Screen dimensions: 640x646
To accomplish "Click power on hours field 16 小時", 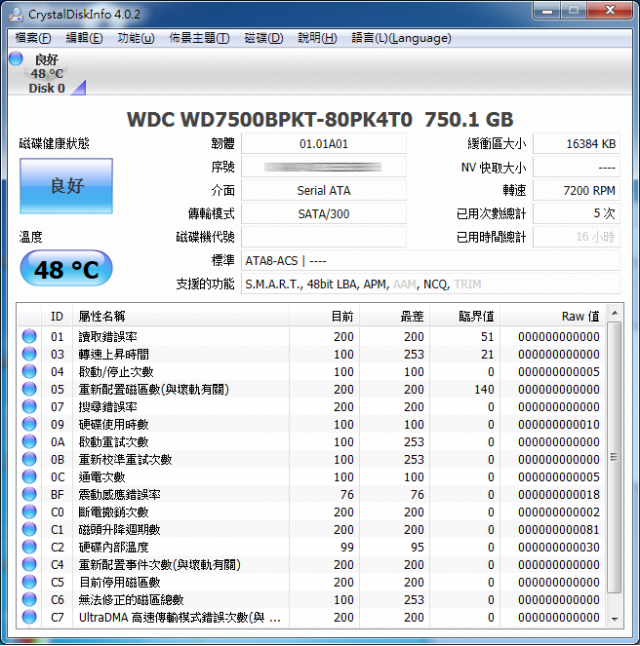I will click(x=576, y=237).
